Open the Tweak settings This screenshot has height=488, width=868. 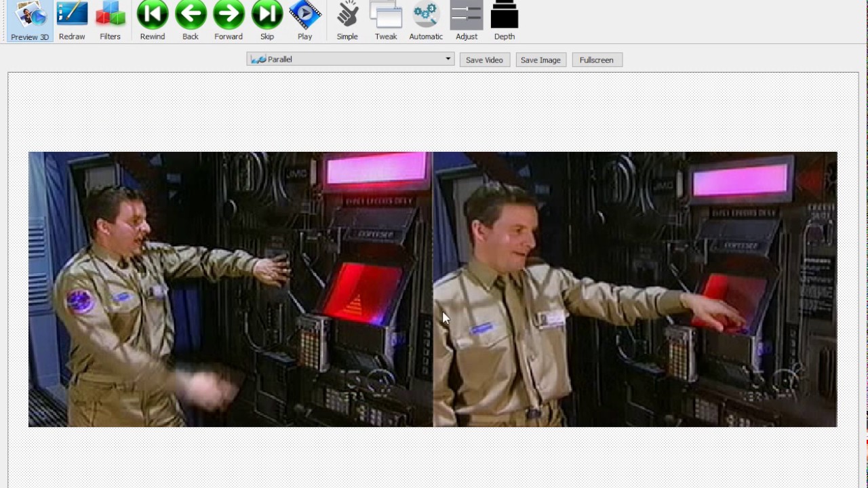pos(386,21)
